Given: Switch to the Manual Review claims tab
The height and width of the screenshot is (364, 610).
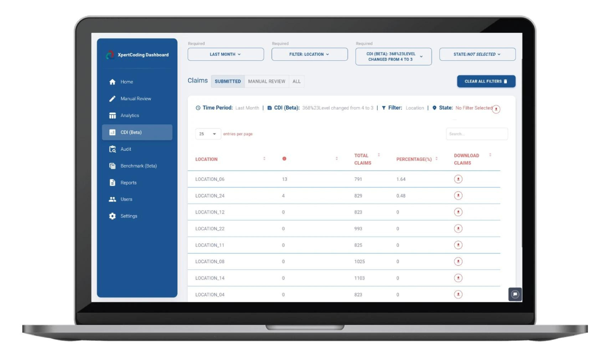Looking at the screenshot, I should click(267, 81).
